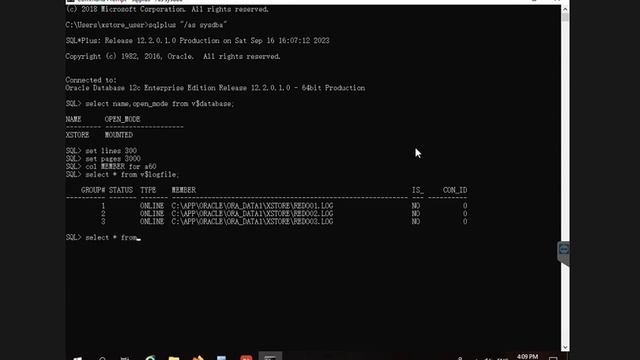This screenshot has width=640, height=360.
Task: Click the REDO01.LOG file path
Action: coord(252,206)
